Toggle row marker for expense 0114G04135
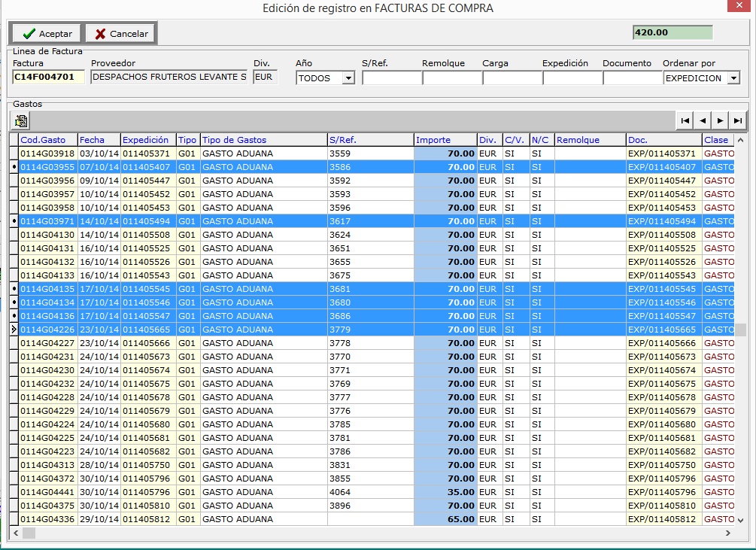This screenshot has height=550, width=756. click(x=14, y=289)
